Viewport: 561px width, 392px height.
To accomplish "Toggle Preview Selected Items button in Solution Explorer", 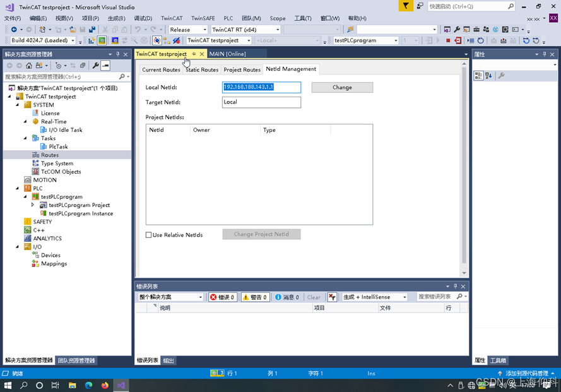I will pos(105,66).
